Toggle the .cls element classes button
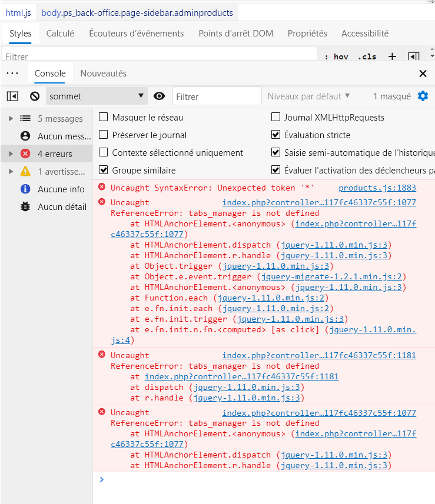Screen dimensions: 435x504 [367, 57]
